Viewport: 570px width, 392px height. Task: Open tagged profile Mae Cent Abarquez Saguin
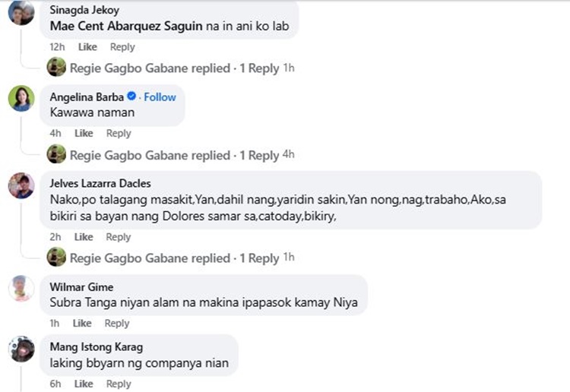126,26
